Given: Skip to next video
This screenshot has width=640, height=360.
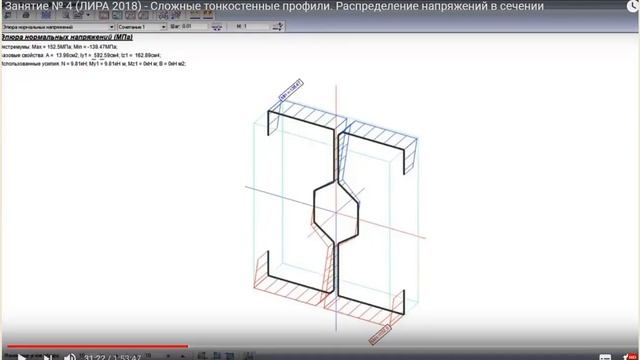Looking at the screenshot, I should (48, 358).
